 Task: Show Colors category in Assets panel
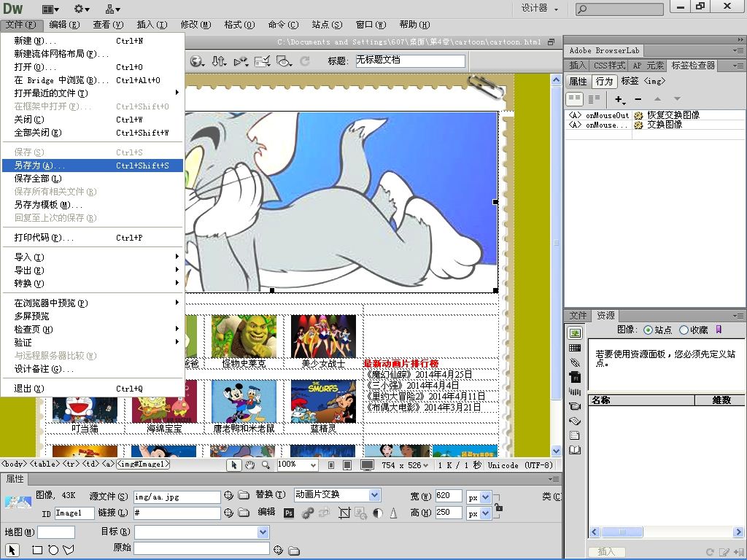tap(575, 348)
